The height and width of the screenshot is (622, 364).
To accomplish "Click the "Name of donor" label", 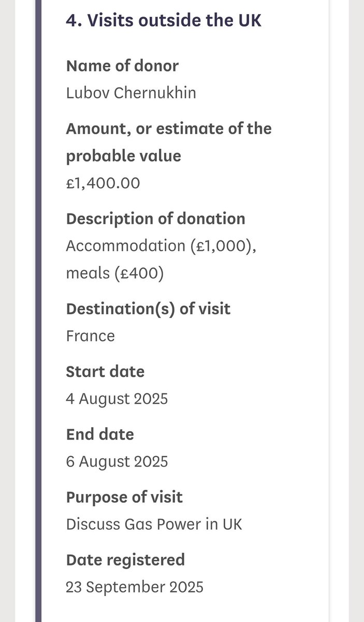I will click(x=122, y=66).
